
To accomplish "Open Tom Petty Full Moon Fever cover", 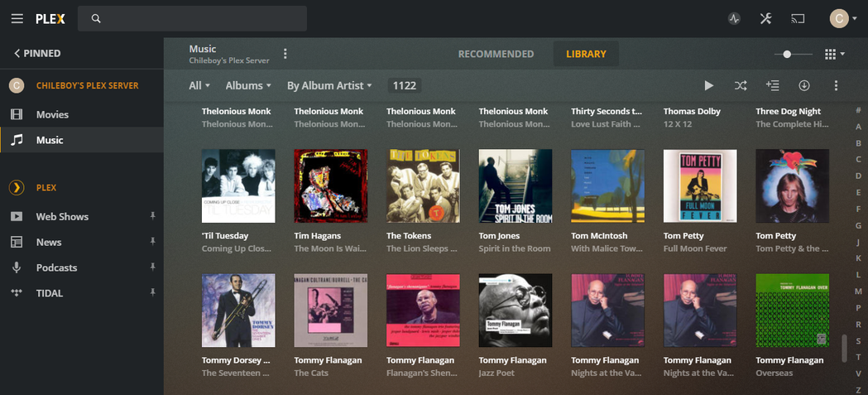I will 700,185.
